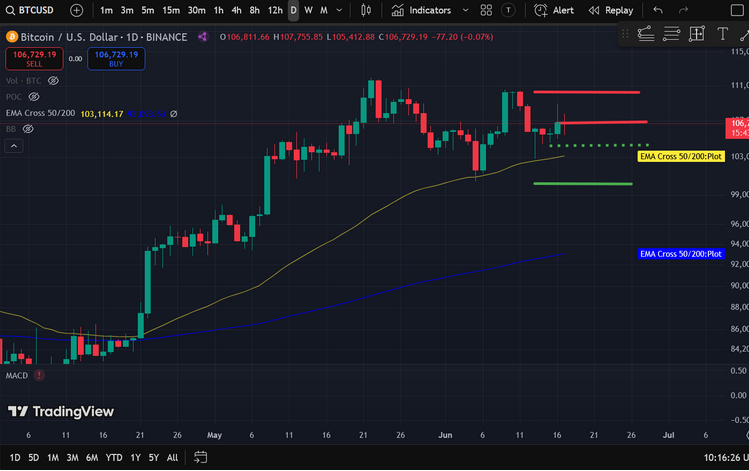
Task: Click the Bitcoin logo icon
Action: 11,37
